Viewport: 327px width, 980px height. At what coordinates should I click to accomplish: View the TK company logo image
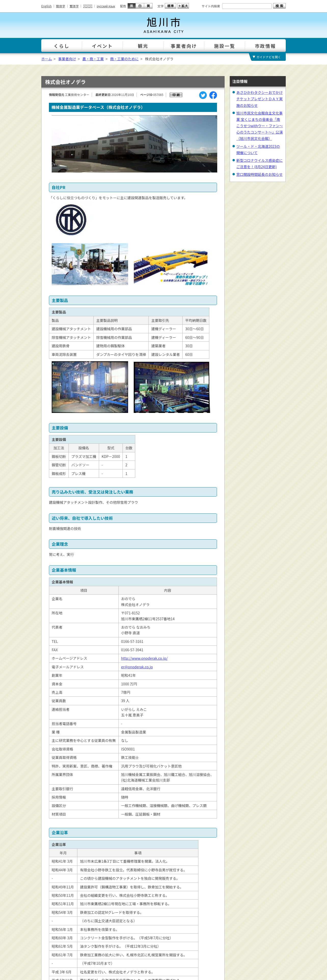[71, 220]
